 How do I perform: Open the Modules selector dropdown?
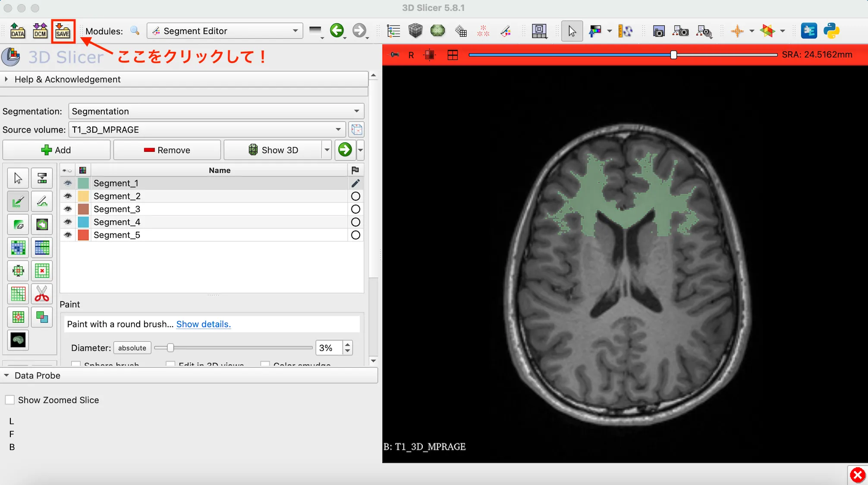(x=295, y=31)
